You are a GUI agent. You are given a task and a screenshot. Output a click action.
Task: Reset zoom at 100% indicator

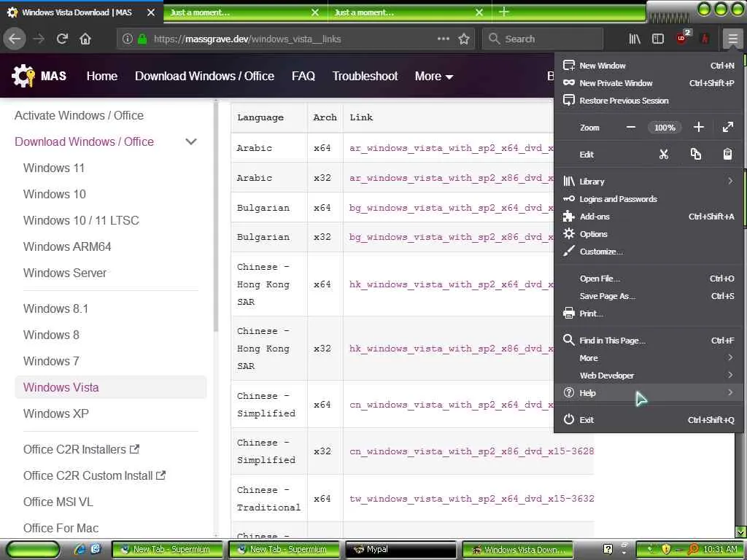pos(665,127)
